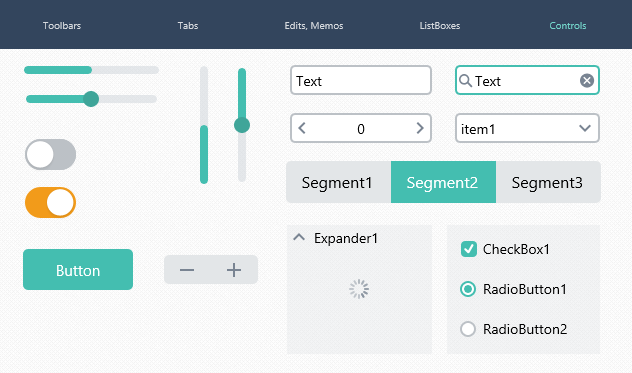Image resolution: width=632 pixels, height=373 pixels.
Task: Click the left arrow of the number spinner
Action: (x=302, y=128)
